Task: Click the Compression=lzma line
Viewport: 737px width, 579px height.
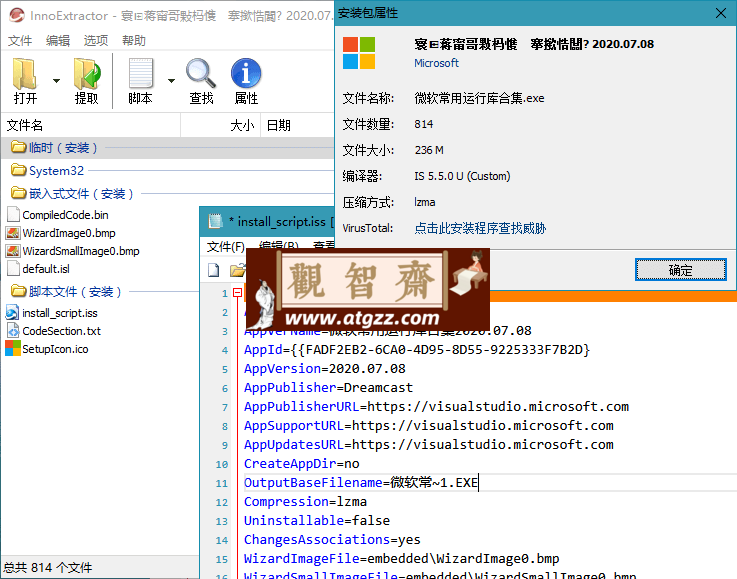Action: pos(305,502)
